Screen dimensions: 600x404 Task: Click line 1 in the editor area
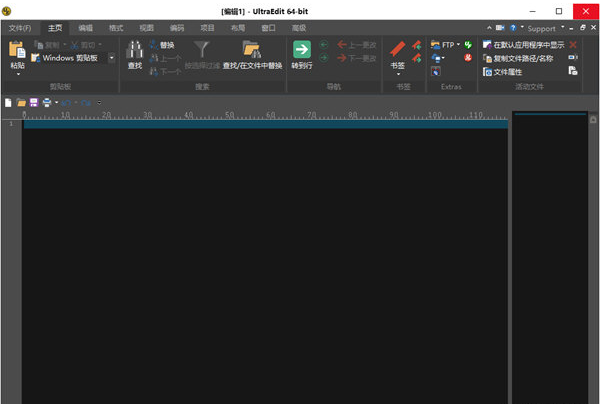(260, 124)
